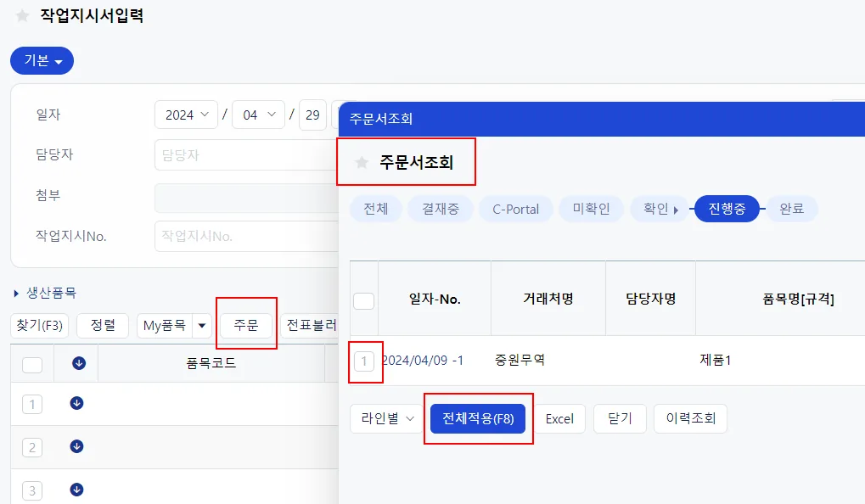Favorite the 작업지시서입력 page with the star icon
This screenshot has width=865, height=504.
[x=22, y=15]
